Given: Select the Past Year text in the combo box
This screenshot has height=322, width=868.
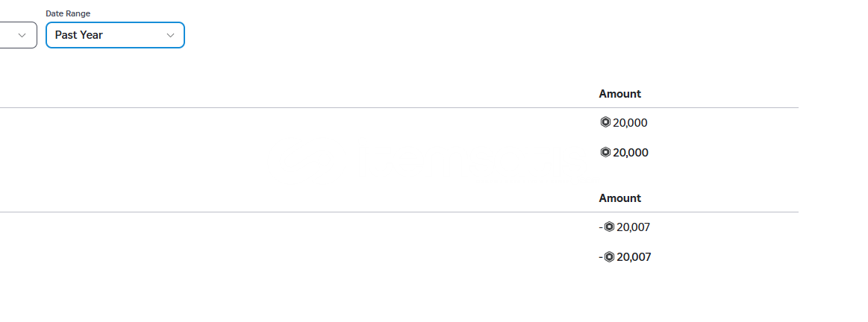Looking at the screenshot, I should coord(78,35).
